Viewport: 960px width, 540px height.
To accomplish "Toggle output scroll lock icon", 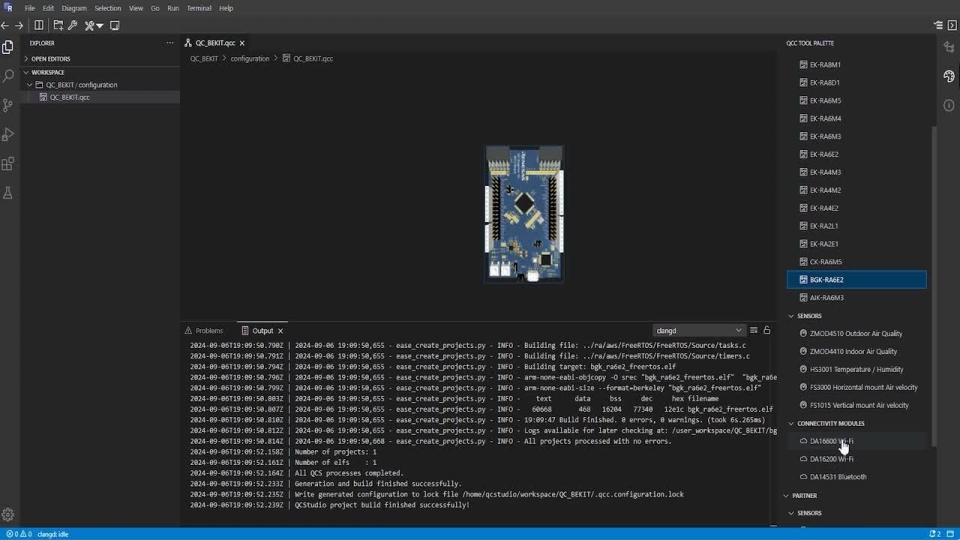I will pyautogui.click(x=767, y=330).
